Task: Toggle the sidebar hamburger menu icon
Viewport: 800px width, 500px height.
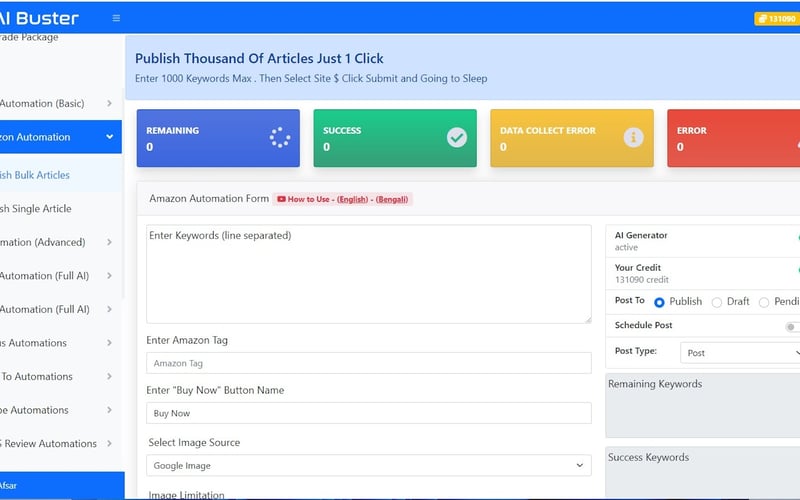Action: (x=116, y=18)
